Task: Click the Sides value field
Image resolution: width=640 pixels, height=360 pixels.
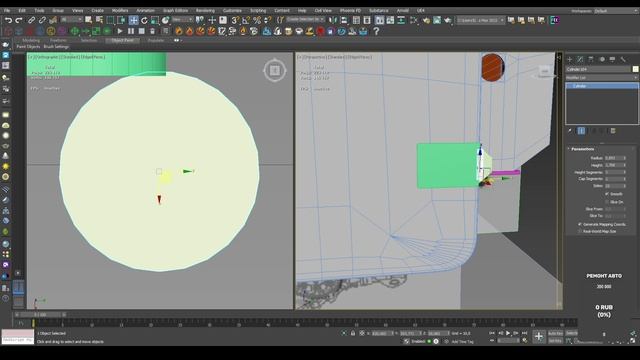Action: pos(615,186)
